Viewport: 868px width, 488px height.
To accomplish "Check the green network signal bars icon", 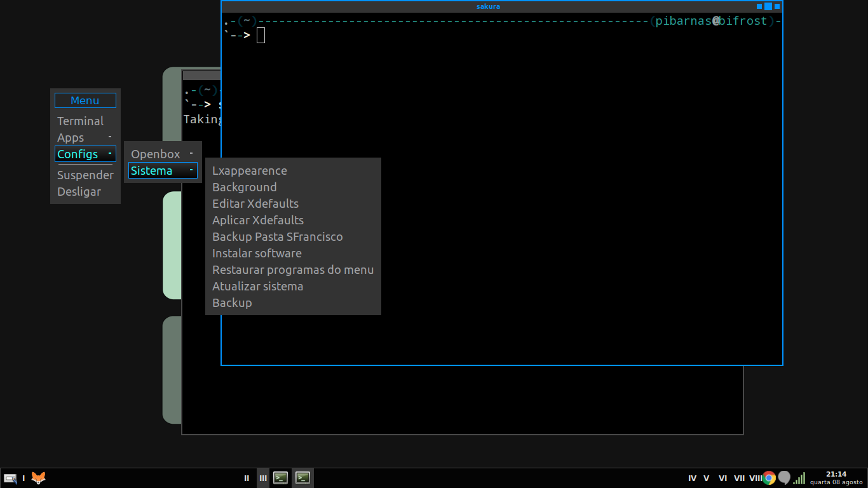I will (799, 478).
